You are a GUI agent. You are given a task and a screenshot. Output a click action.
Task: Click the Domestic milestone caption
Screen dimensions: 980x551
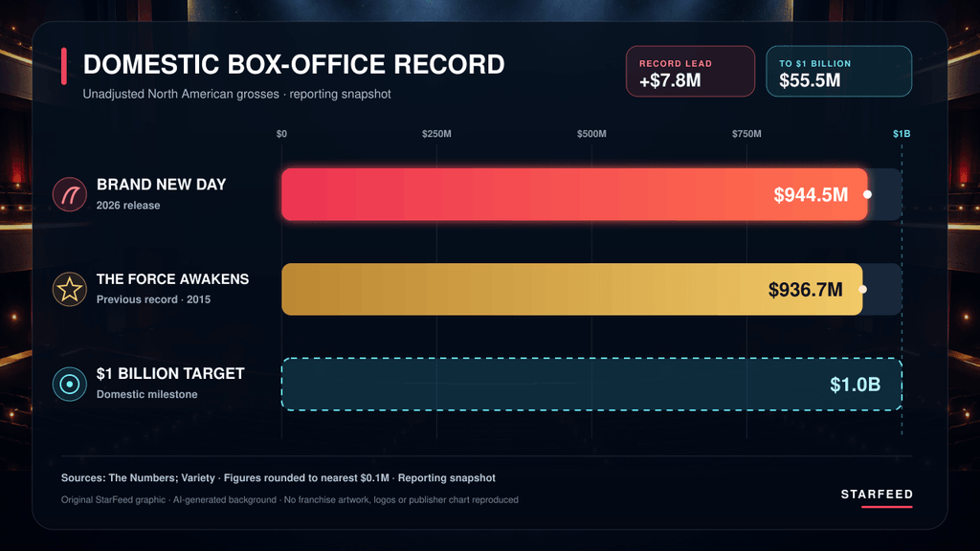(x=146, y=394)
